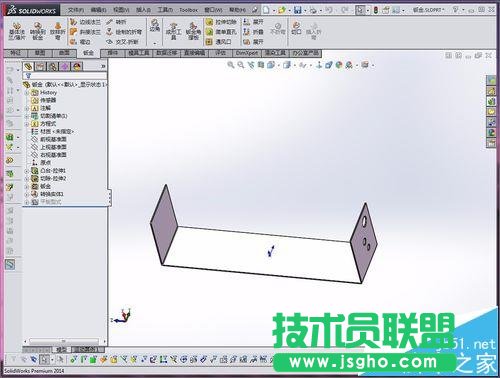Expand the 切除-拉伸2 feature node

click(27, 179)
